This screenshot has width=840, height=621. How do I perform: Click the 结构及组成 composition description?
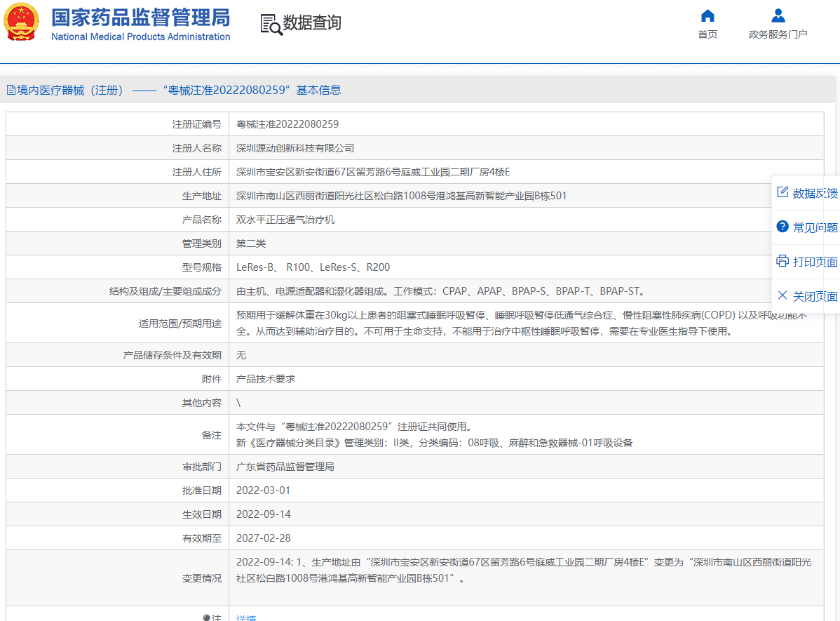[442, 291]
